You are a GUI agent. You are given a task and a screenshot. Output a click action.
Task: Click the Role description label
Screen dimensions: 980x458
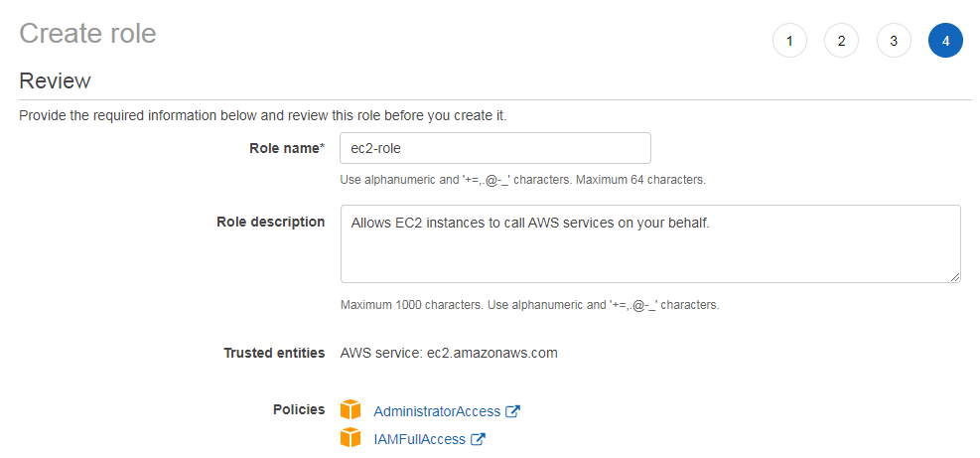point(271,223)
